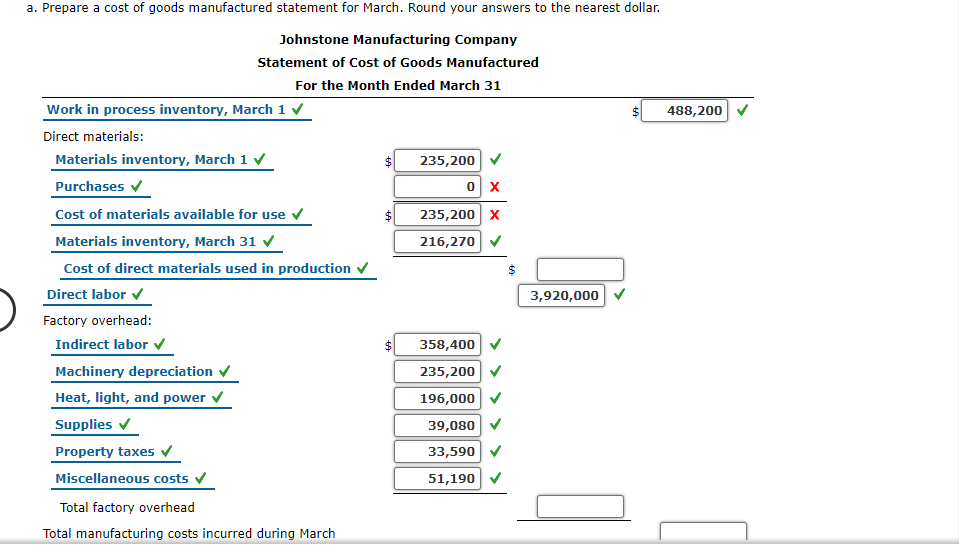Click the red X beside Purchases amount
The height and width of the screenshot is (545, 959).
pos(495,187)
